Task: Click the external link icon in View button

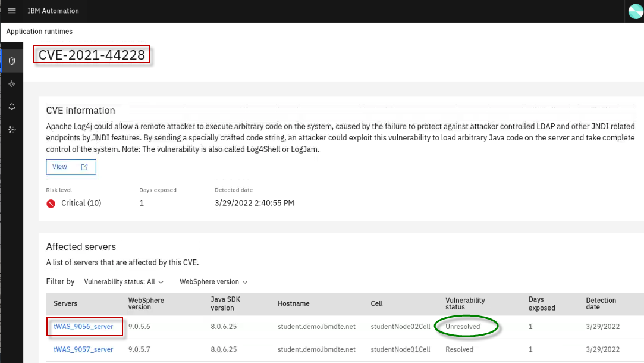Action: [x=84, y=167]
